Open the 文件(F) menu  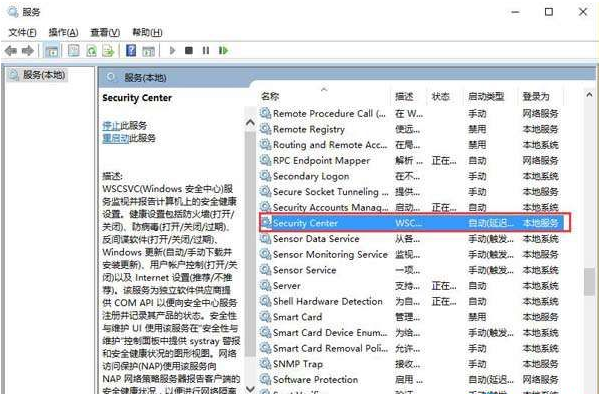click(23, 32)
